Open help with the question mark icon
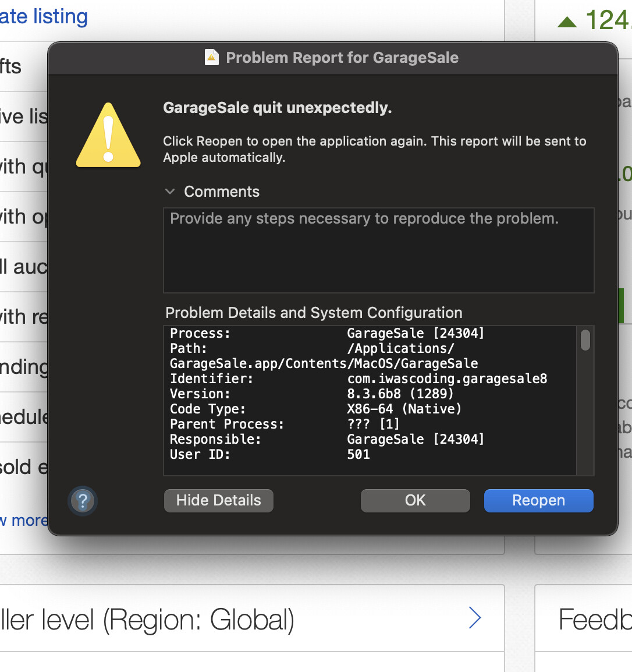632x672 pixels. pyautogui.click(x=83, y=501)
